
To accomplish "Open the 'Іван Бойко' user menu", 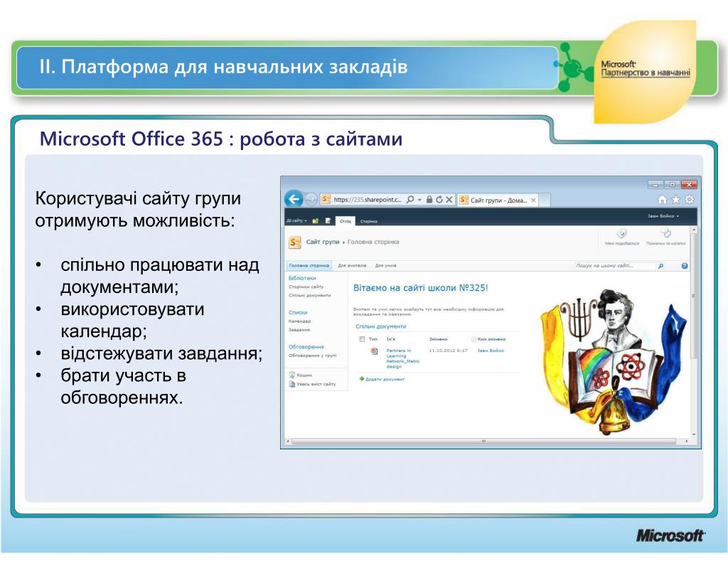I will coord(663,216).
